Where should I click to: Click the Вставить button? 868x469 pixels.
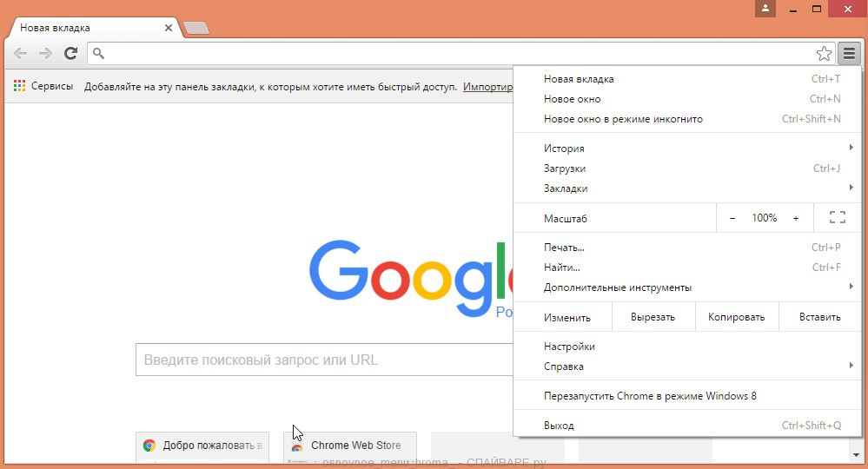820,317
